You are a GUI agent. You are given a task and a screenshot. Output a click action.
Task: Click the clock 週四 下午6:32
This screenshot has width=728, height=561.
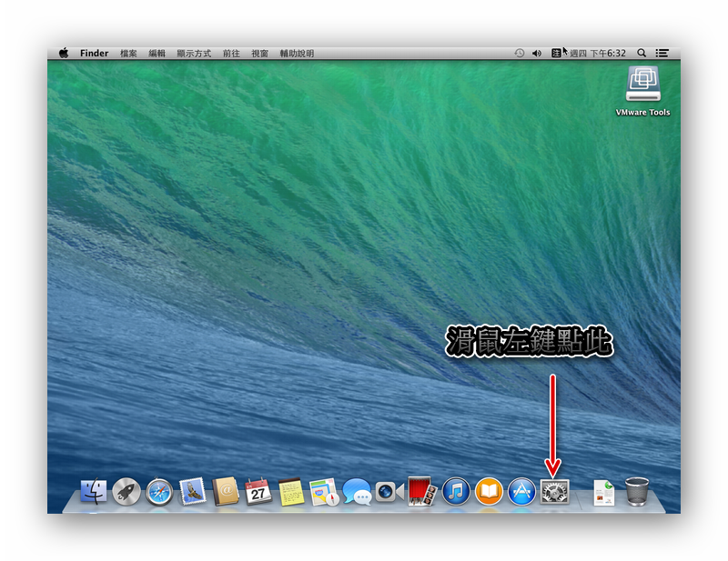pyautogui.click(x=598, y=54)
